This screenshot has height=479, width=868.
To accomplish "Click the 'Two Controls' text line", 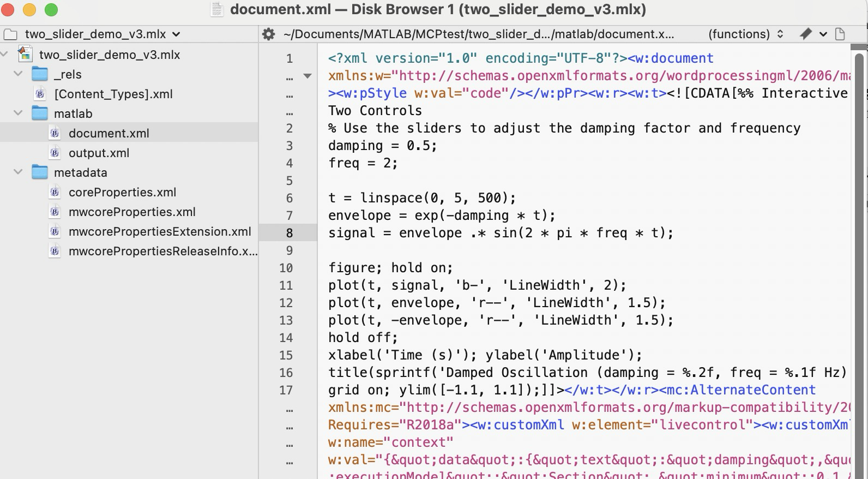I will (x=375, y=111).
